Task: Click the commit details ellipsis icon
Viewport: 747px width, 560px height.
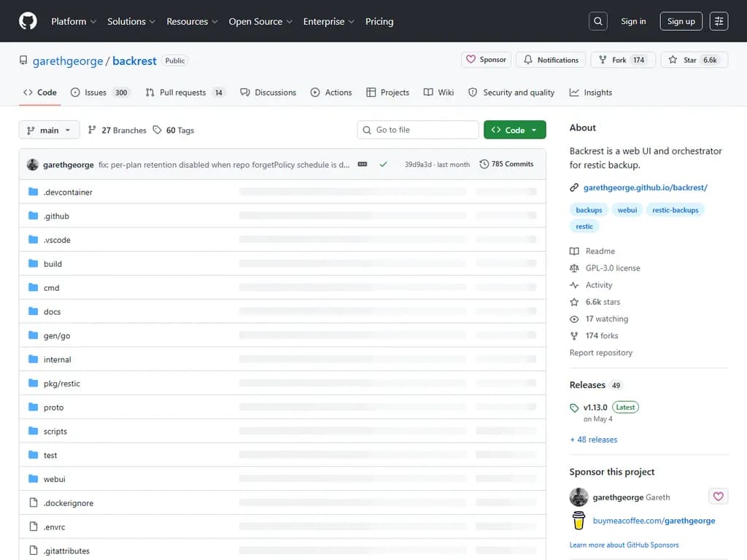Action: pos(363,164)
